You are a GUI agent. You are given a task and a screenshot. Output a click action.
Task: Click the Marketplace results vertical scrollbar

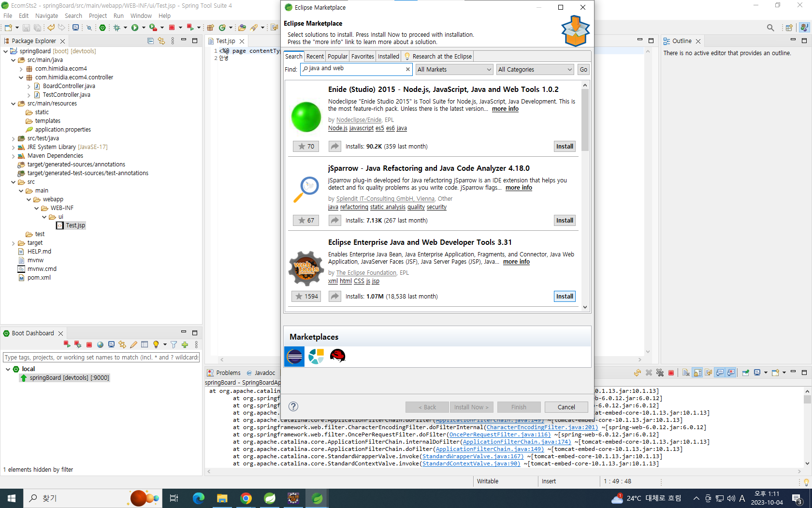click(585, 120)
